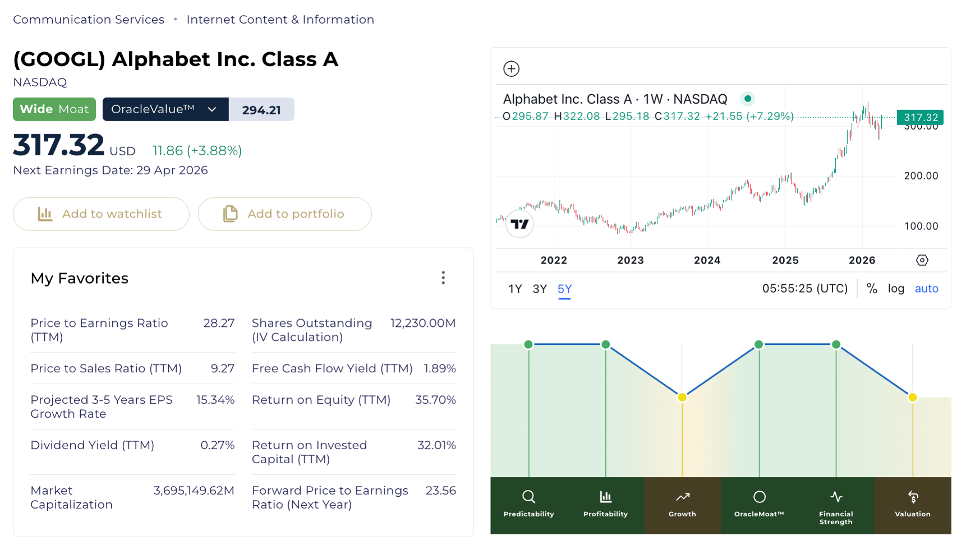This screenshot has height=550, width=980.
Task: Select the Profitability bar chart icon
Action: (x=605, y=497)
